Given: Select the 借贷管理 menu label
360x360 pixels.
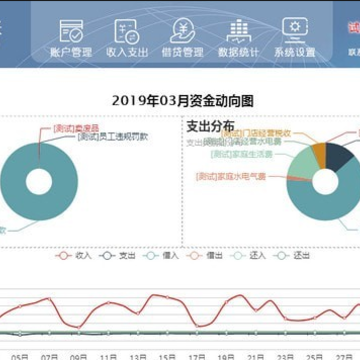Looking at the screenshot, I should tap(183, 52).
